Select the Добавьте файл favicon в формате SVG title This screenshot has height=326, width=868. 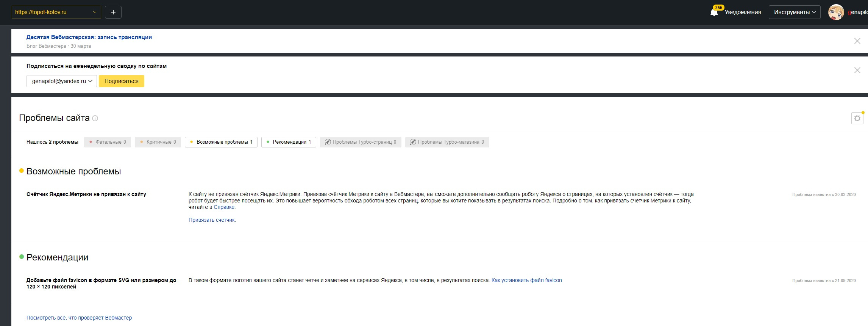click(x=101, y=284)
